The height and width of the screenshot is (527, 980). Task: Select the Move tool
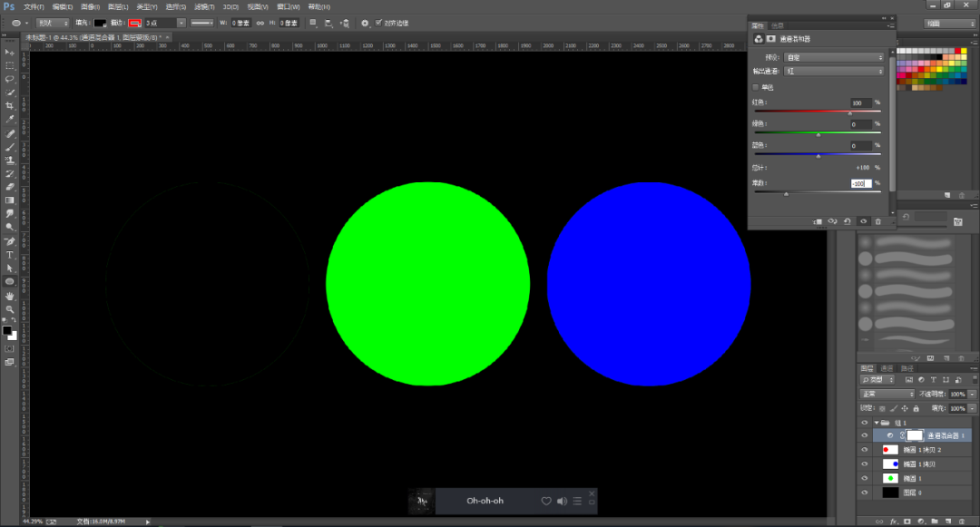(9, 53)
